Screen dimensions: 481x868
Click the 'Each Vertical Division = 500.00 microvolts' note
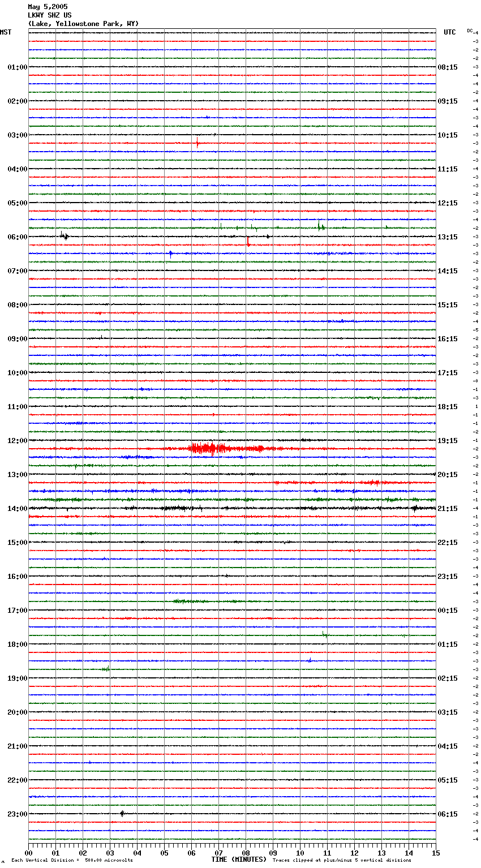pyautogui.click(x=72, y=861)
